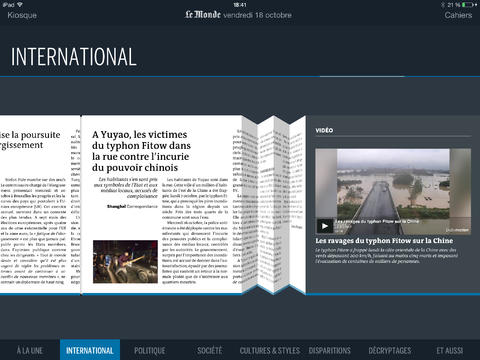480x360 pixels.
Task: Play the typhon Fitow video
Action: (325, 226)
